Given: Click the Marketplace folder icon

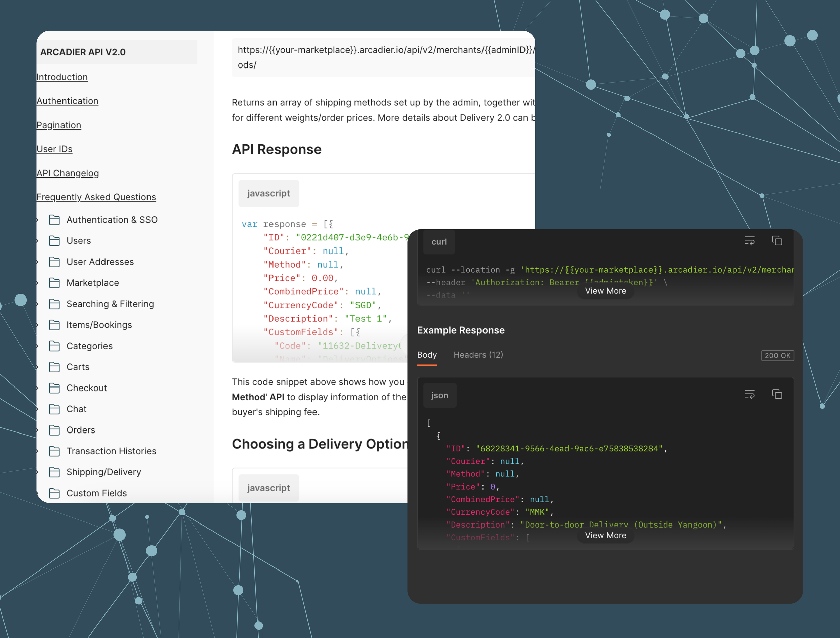Looking at the screenshot, I should tap(54, 283).
